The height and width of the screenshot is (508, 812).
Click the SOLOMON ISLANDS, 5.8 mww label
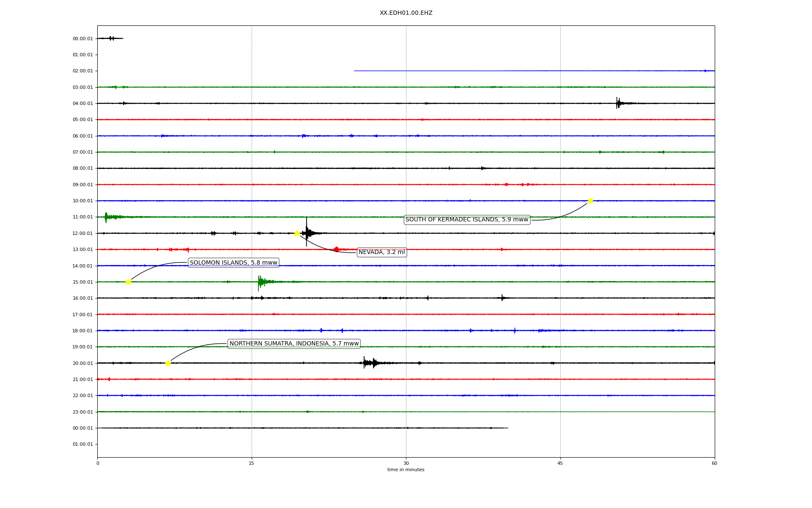click(233, 263)
